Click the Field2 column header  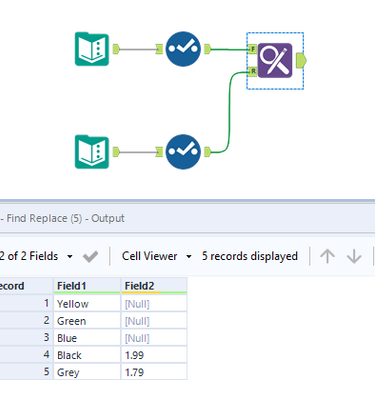click(x=154, y=286)
